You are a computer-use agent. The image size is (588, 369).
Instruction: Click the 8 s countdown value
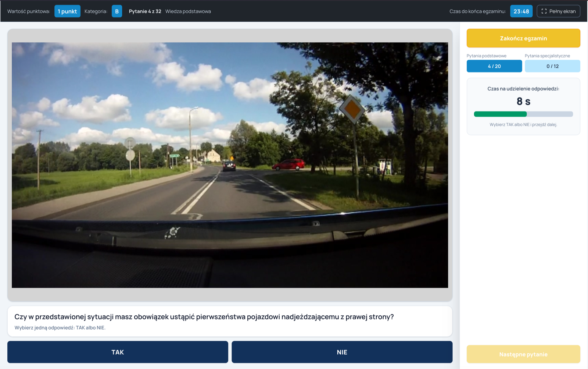click(523, 101)
